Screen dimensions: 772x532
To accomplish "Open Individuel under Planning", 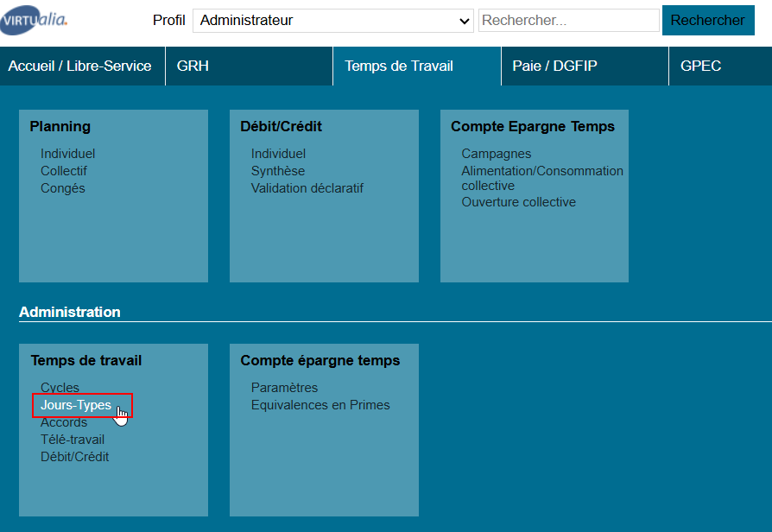I will (x=67, y=154).
